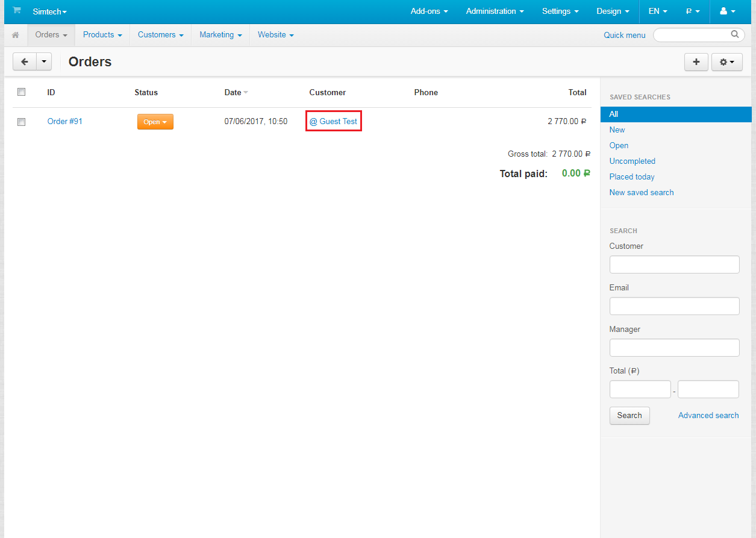
Task: Click the back arrow button
Action: (25, 61)
